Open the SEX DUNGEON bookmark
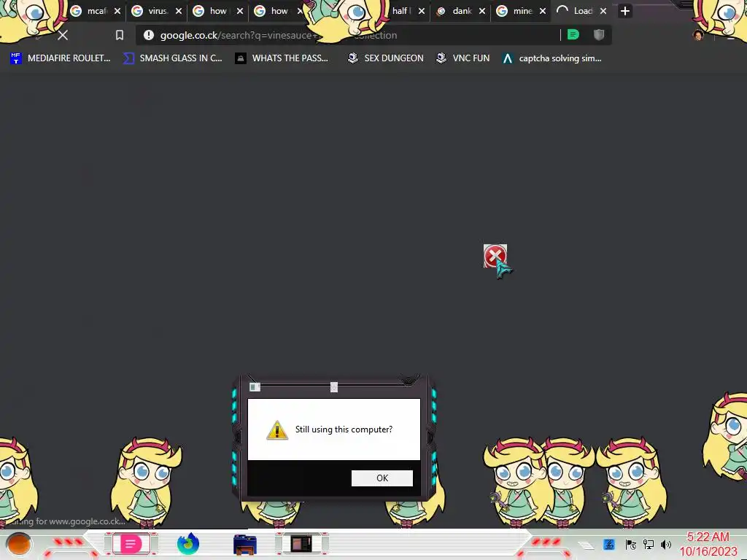This screenshot has height=560, width=747. [x=385, y=58]
